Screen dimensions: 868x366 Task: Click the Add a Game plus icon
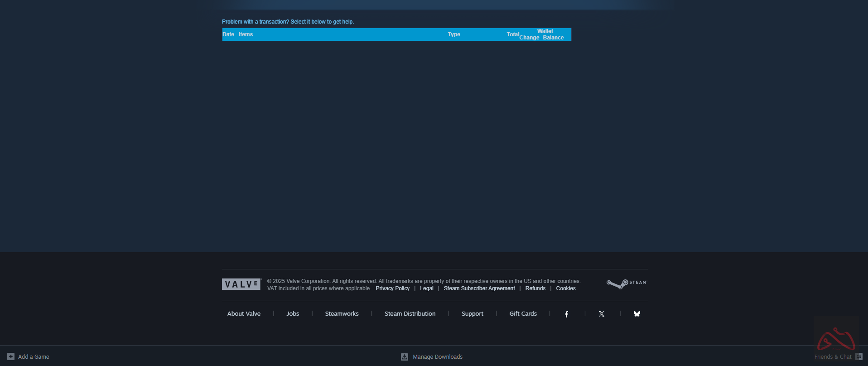(11, 356)
